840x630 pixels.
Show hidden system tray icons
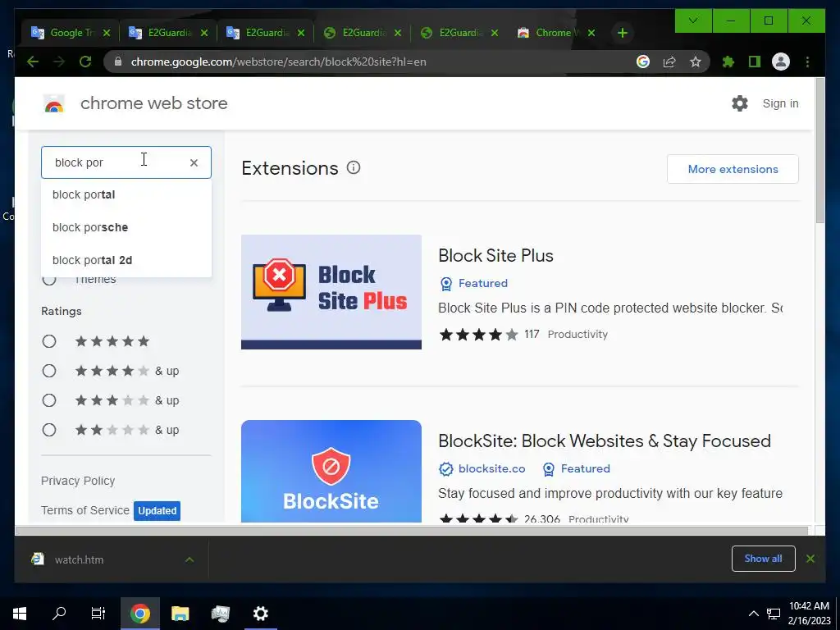(753, 614)
